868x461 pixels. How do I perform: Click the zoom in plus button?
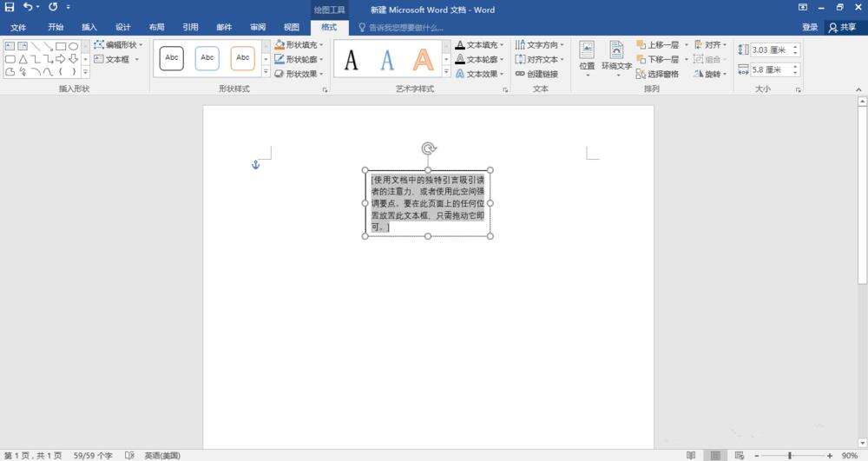coord(829,456)
